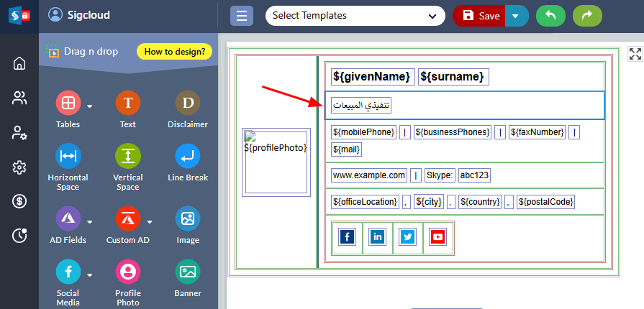Toggle fullscreen for the design canvas
Screen dimensions: 644x309
click(635, 54)
